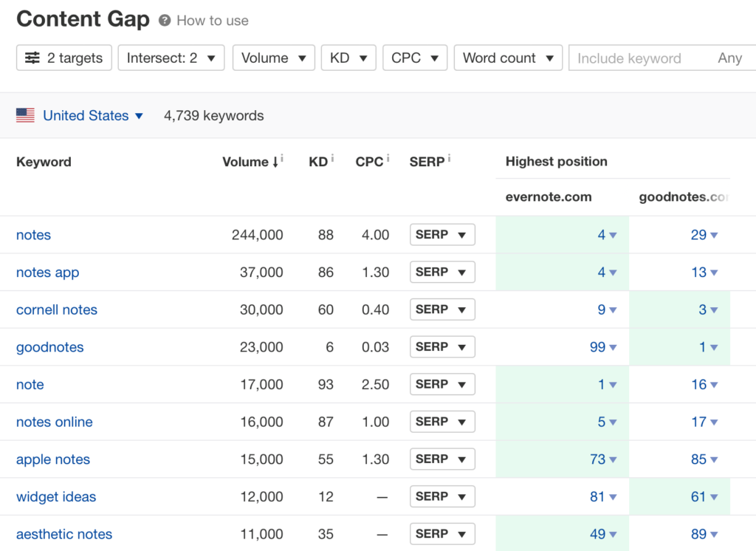This screenshot has height=551, width=756.
Task: Open the KD filter dropdown
Action: (x=348, y=58)
